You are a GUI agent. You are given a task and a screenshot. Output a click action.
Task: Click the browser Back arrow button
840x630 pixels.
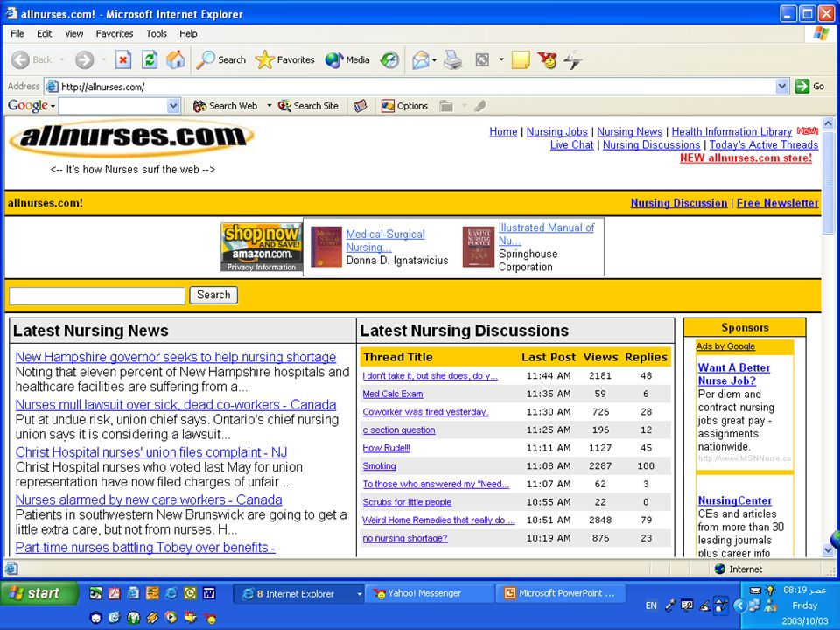tap(31, 60)
